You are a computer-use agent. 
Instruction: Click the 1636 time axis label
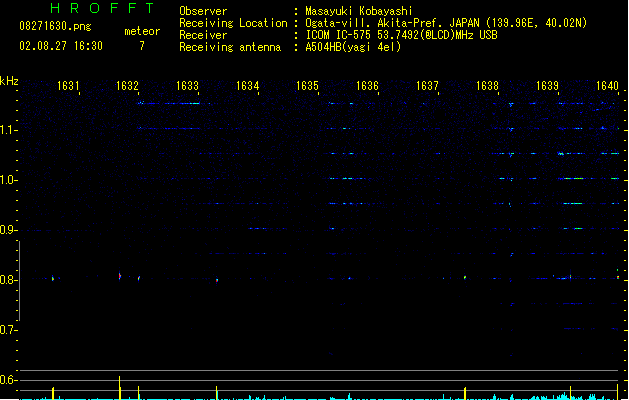tap(367, 86)
